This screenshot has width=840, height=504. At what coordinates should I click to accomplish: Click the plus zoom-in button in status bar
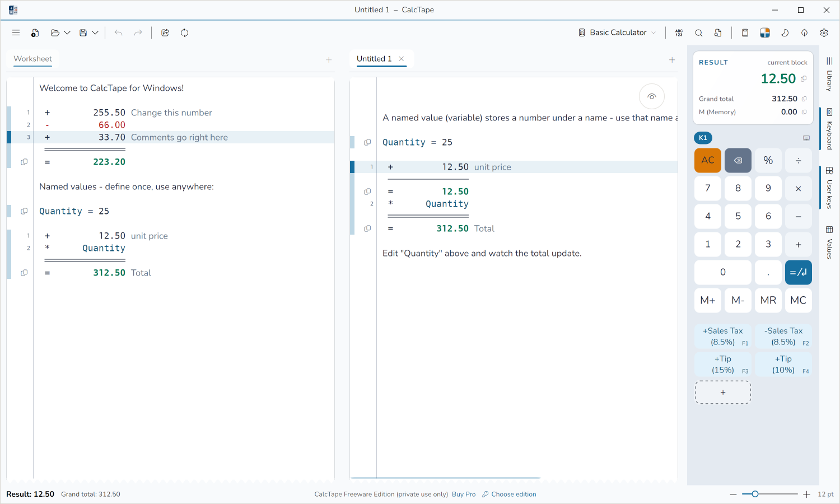click(806, 494)
